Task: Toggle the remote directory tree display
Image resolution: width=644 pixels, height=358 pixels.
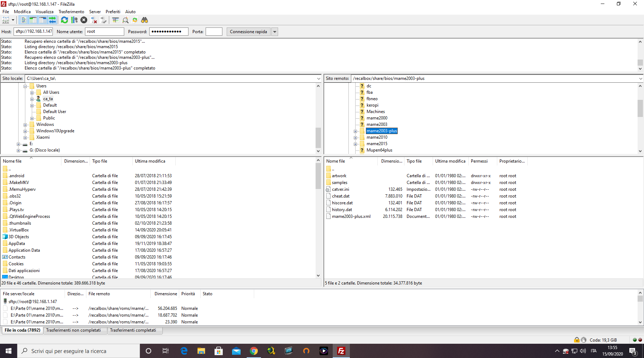Action: [42, 20]
